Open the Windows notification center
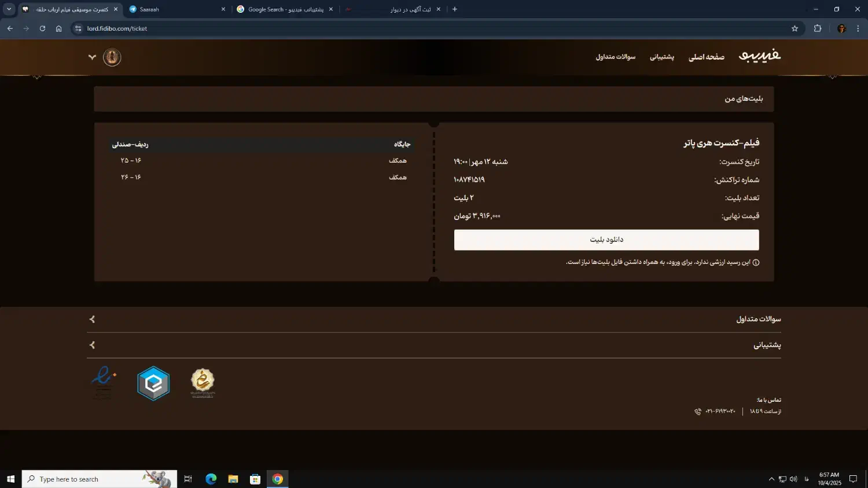The width and height of the screenshot is (868, 488). (853, 479)
